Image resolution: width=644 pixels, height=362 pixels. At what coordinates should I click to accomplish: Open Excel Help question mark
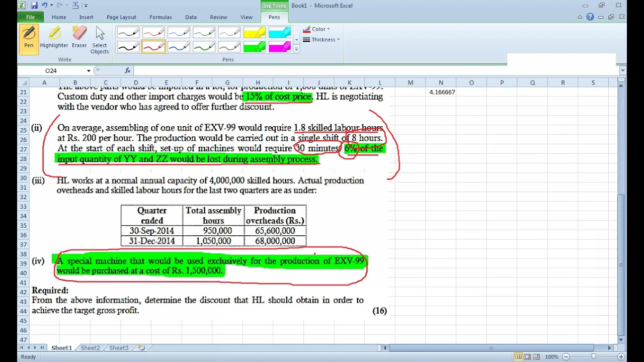[x=590, y=17]
